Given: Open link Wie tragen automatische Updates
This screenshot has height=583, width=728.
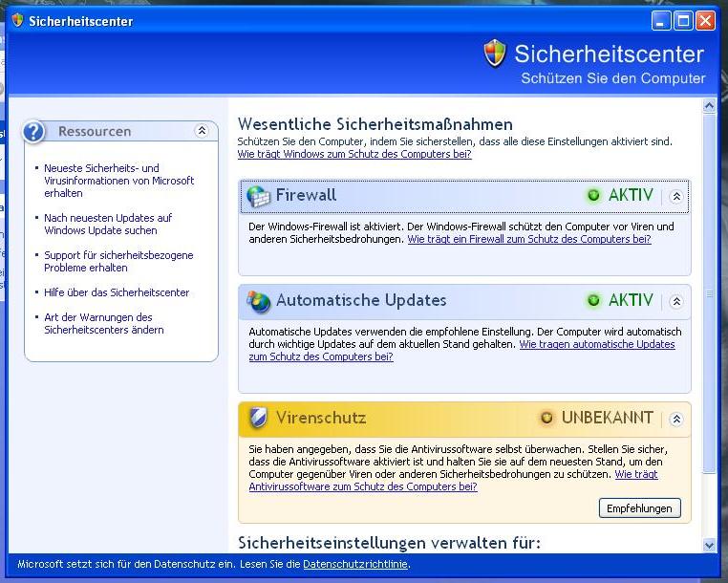Looking at the screenshot, I should 597,344.
